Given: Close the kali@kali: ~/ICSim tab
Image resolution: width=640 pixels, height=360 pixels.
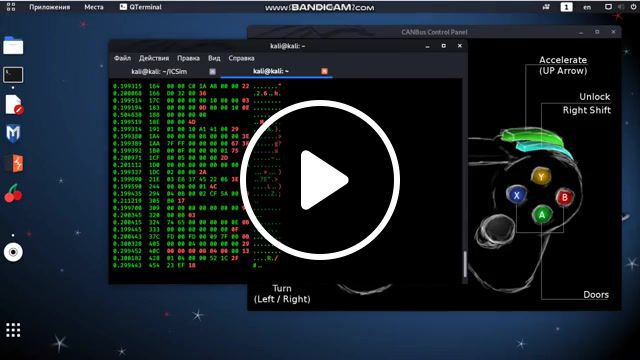Looking at the screenshot, I should tap(212, 71).
